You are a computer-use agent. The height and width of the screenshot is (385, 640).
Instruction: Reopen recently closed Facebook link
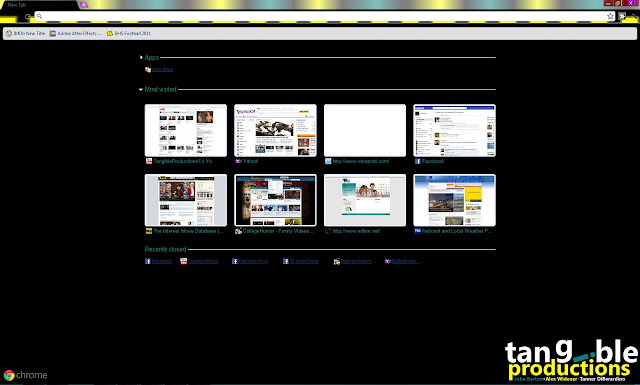158,261
